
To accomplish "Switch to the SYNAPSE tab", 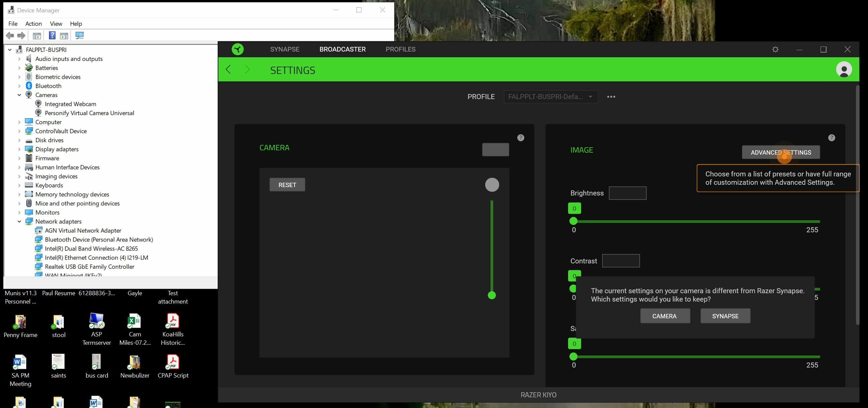I will 285,49.
